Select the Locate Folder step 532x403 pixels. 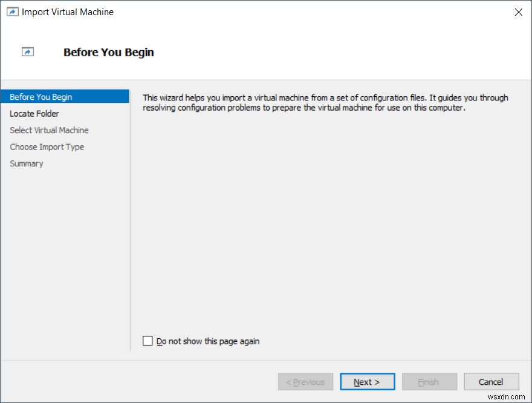[x=34, y=113]
